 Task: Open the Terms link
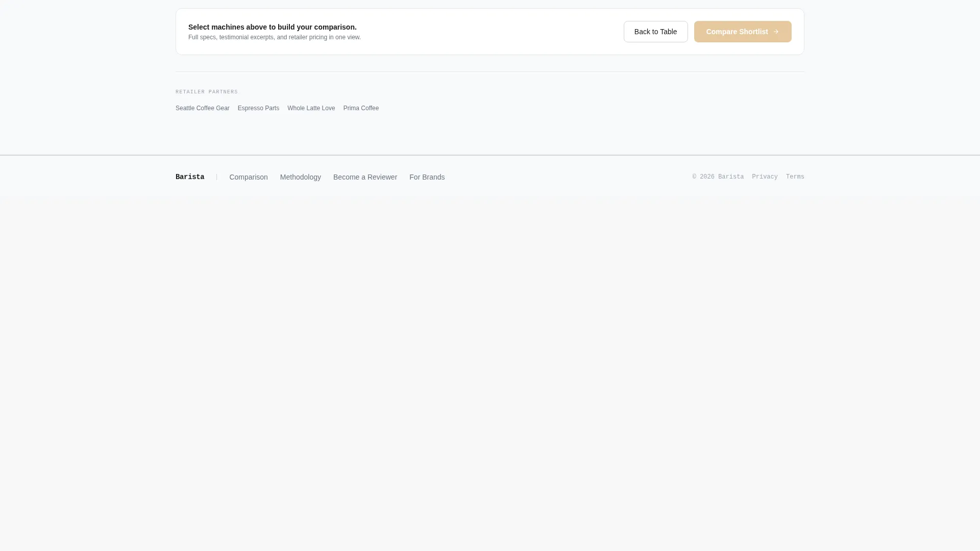795,177
